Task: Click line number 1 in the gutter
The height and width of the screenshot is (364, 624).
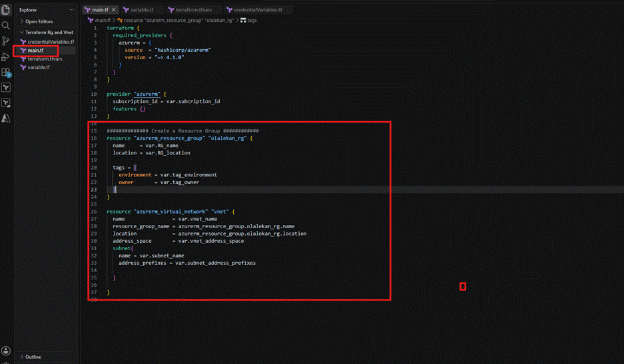Action: click(x=95, y=28)
